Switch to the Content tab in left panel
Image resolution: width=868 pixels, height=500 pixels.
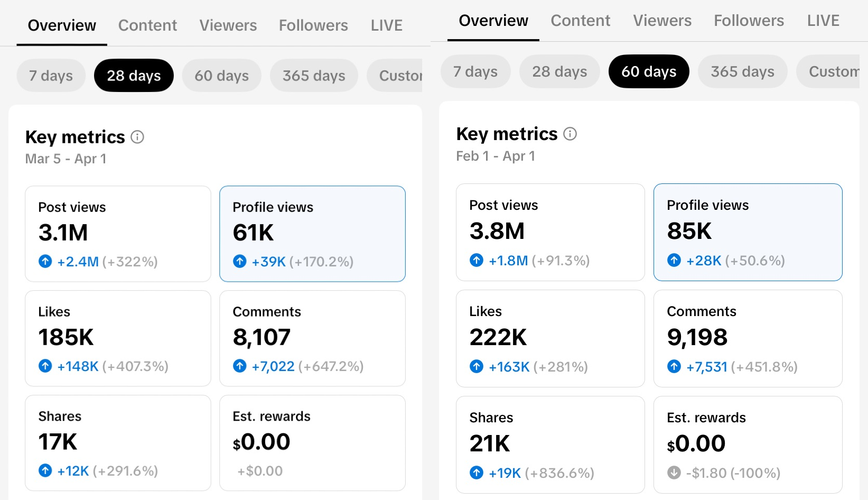[147, 25]
